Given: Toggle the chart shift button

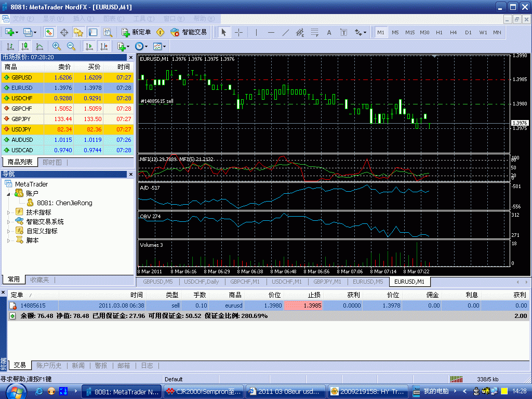Looking at the screenshot, I should (104, 46).
